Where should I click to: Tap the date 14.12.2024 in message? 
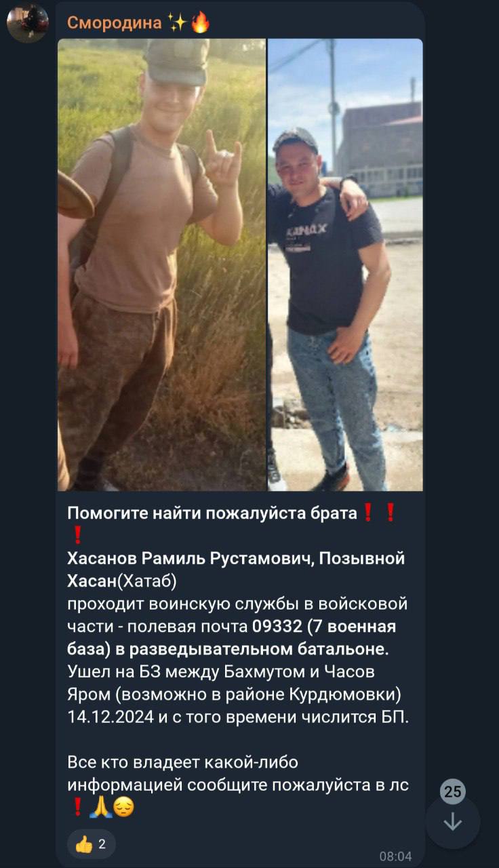111,716
